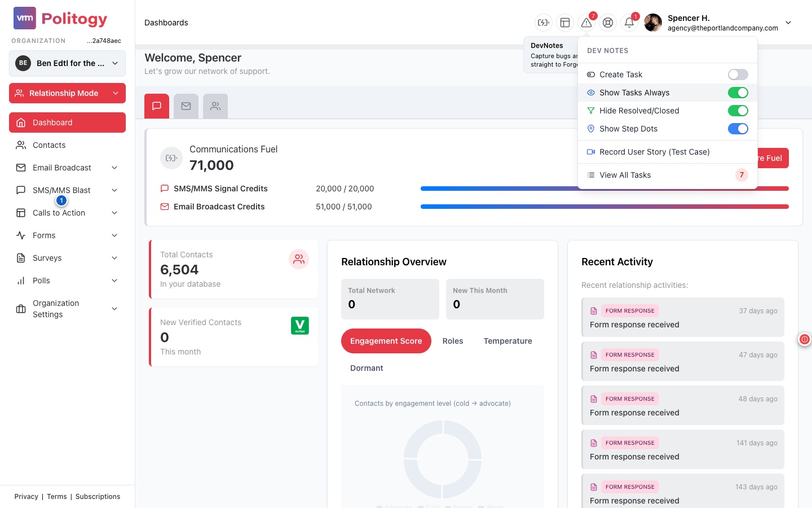The width and height of the screenshot is (812, 508).
Task: Select Record User Story (Test Case)
Action: (668, 152)
